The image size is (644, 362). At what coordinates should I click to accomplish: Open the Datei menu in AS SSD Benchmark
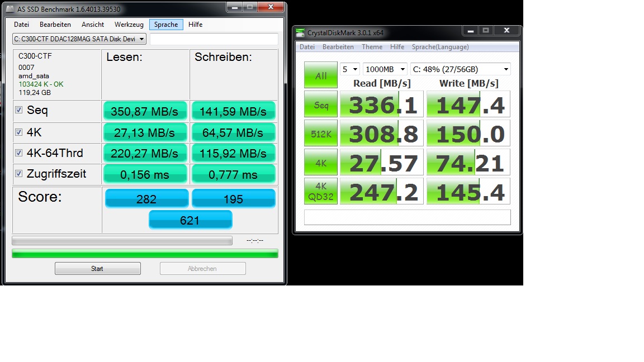click(x=21, y=25)
